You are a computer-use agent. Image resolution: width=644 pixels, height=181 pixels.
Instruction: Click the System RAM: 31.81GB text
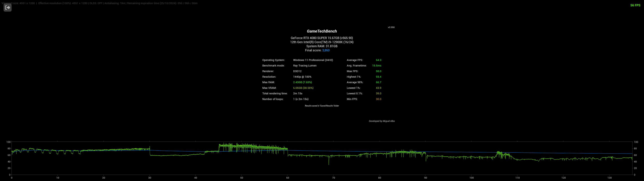coord(322,46)
